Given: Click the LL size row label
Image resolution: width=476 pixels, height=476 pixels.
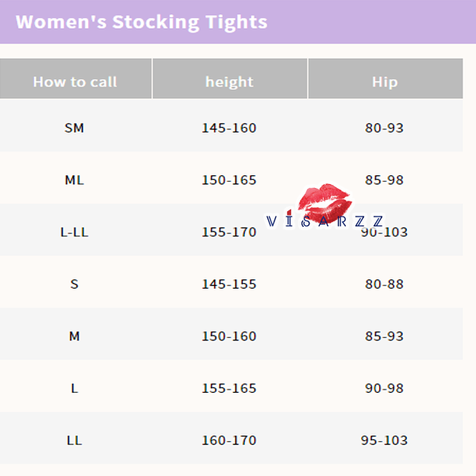Looking at the screenshot, I should (74, 440).
